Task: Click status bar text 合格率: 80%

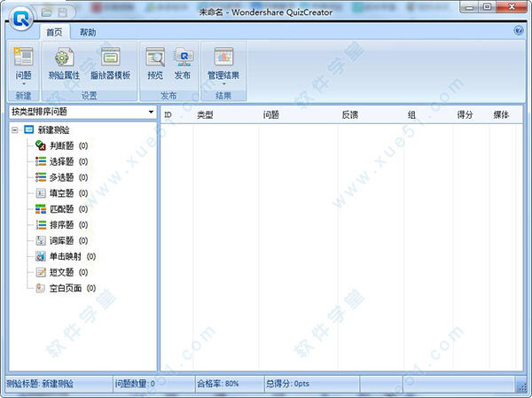Action: tap(218, 384)
